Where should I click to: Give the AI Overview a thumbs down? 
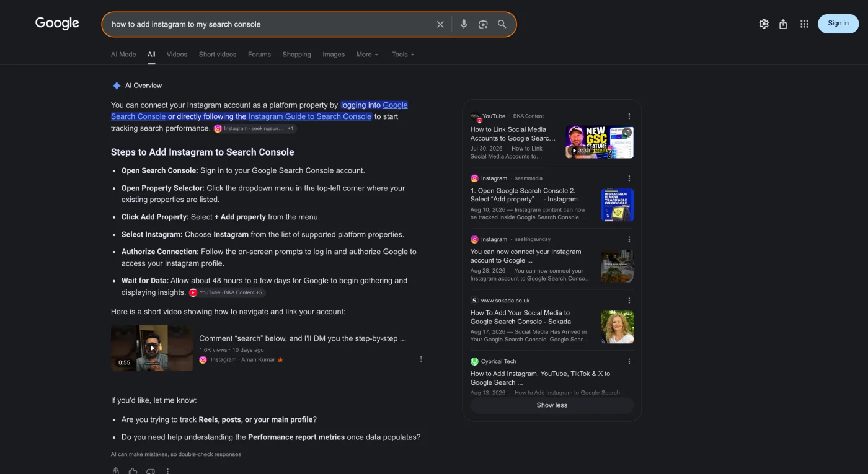tap(150, 471)
